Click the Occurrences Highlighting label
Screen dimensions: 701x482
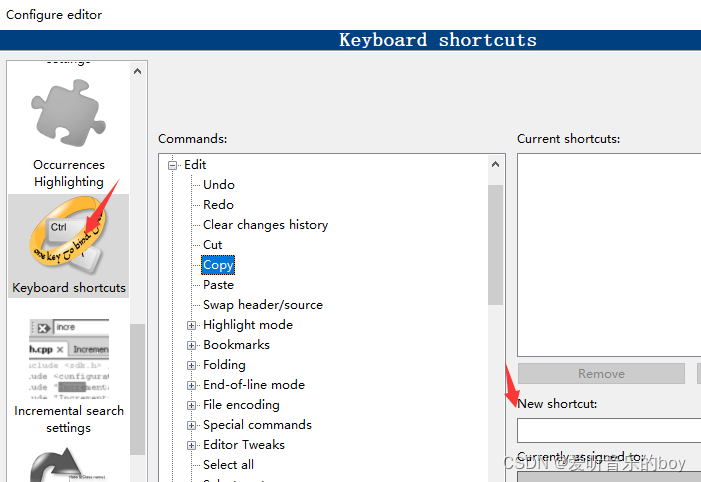(69, 173)
